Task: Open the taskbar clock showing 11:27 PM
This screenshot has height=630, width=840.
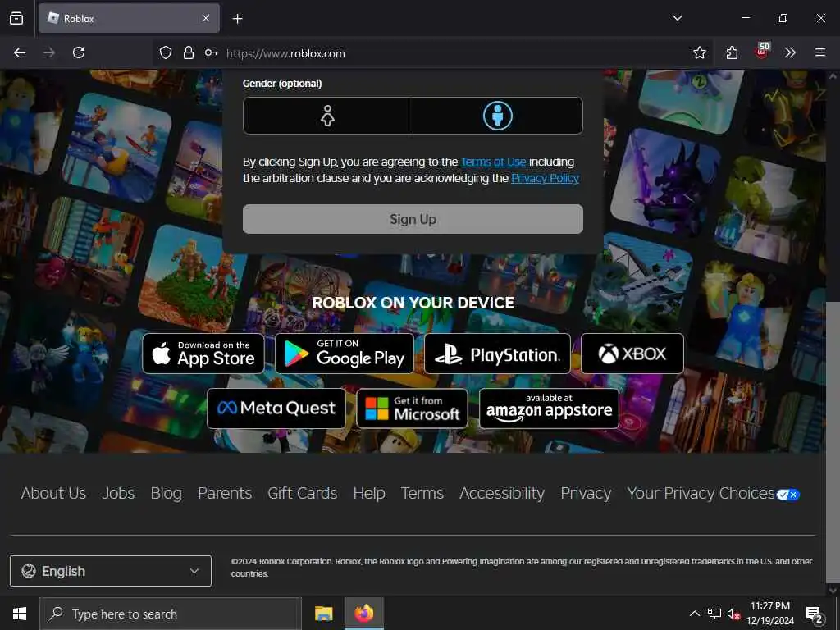Action: coord(770,614)
